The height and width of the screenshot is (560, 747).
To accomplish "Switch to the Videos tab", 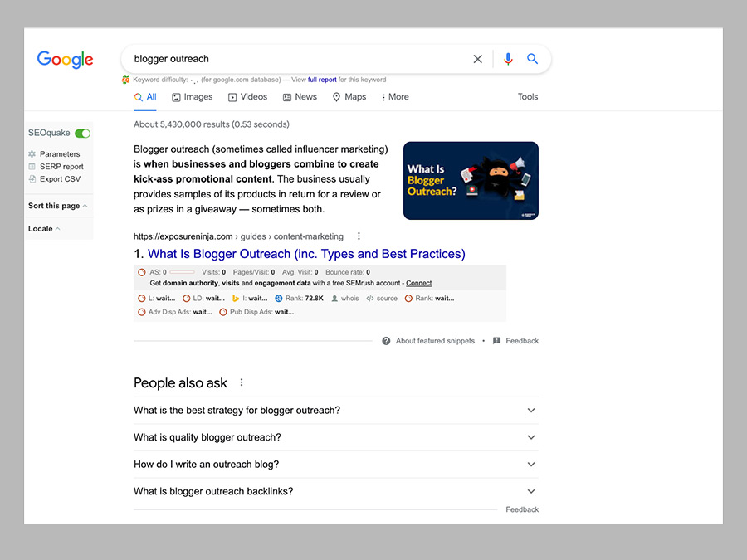I will (247, 97).
